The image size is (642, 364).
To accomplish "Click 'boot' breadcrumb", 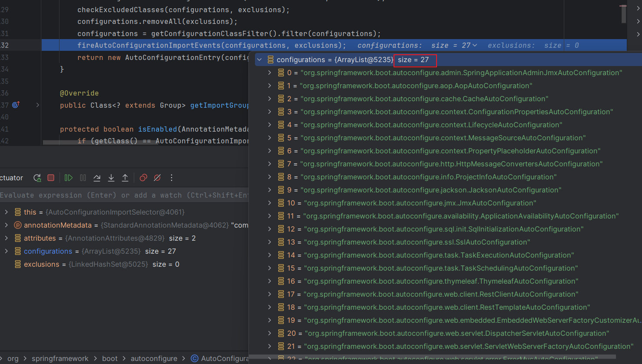I will pyautogui.click(x=110, y=358).
